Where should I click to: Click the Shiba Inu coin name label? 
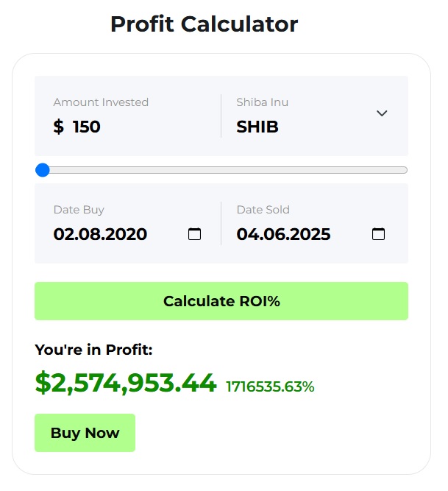coord(263,102)
